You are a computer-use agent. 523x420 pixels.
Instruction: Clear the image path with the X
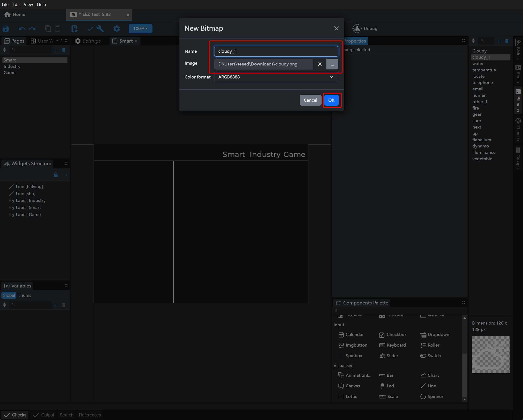[x=320, y=64]
